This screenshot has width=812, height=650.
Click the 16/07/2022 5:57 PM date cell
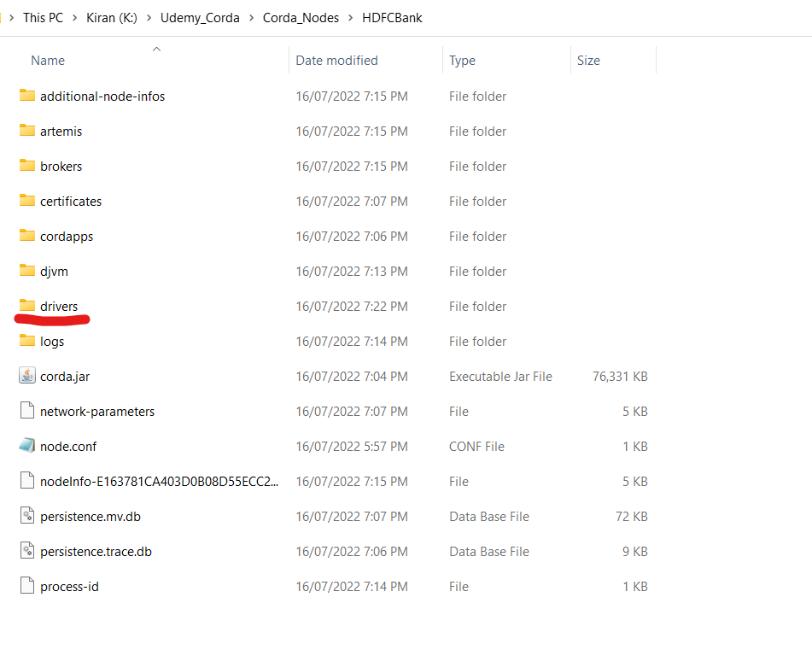pos(352,447)
